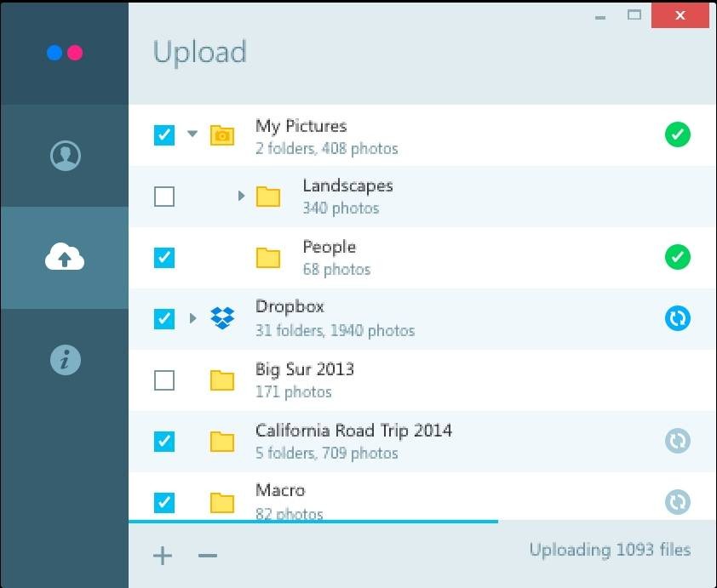Click the Flickr logo dots
The width and height of the screenshot is (717, 588).
click(x=65, y=53)
